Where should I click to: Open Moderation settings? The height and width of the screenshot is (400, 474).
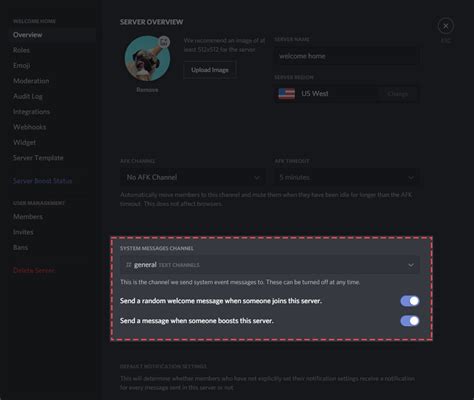point(31,81)
